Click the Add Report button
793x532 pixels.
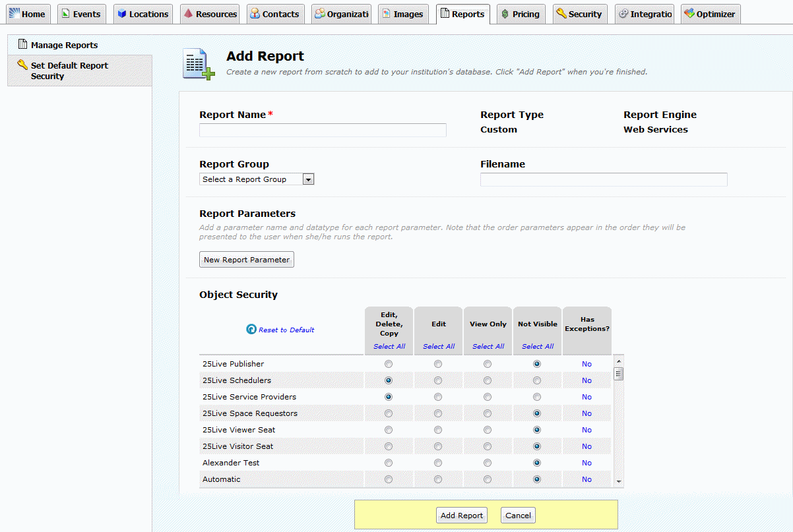pos(462,516)
